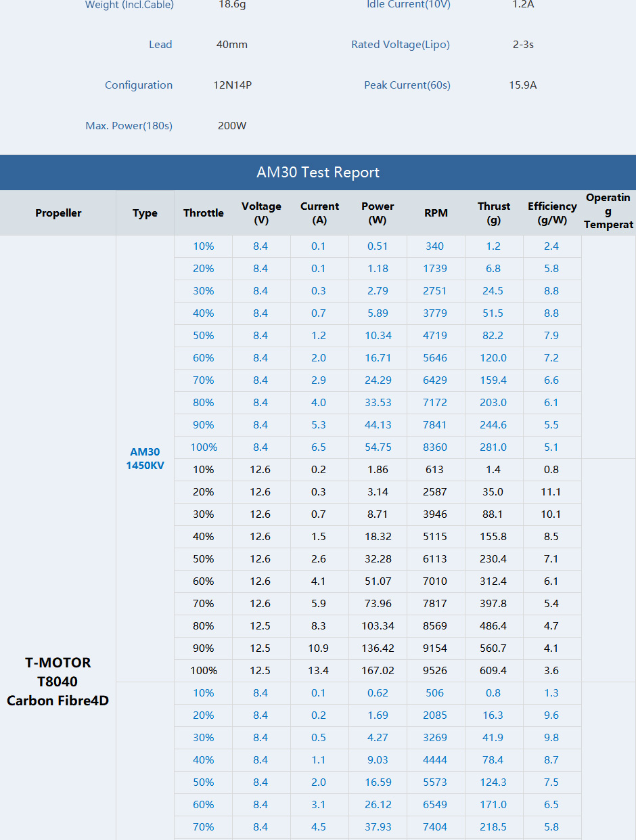Click the AM30 Test Report header
636x840 pixels.
(318, 173)
